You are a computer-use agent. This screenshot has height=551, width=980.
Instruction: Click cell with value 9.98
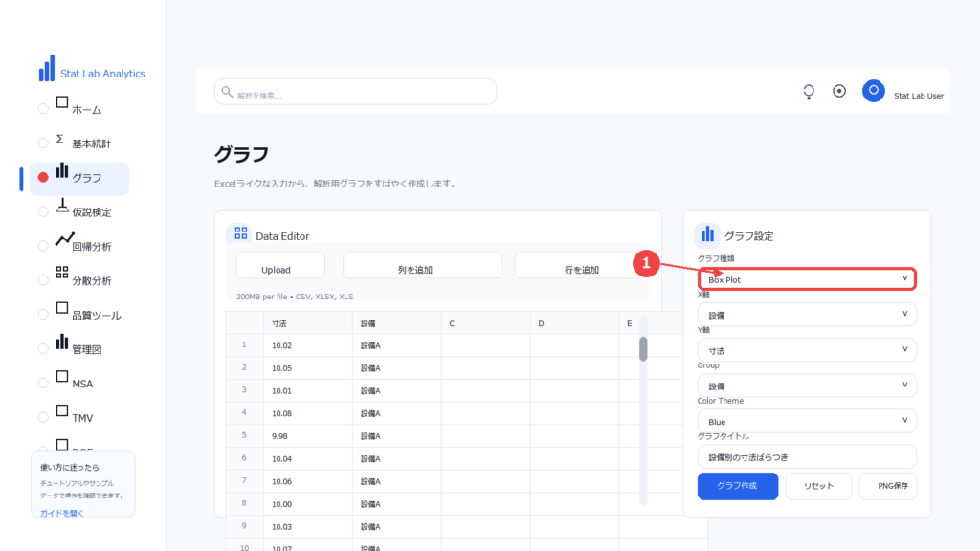coord(307,436)
